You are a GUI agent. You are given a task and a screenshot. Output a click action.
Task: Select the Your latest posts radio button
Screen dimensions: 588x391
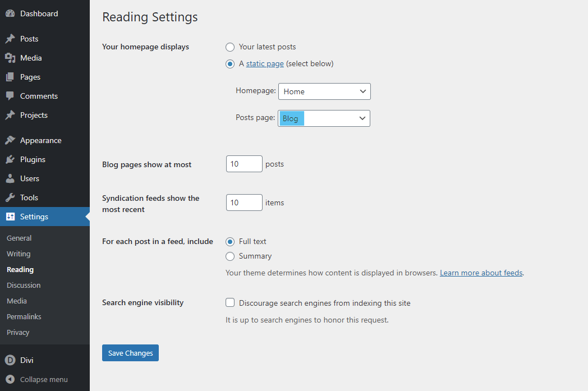(x=230, y=47)
